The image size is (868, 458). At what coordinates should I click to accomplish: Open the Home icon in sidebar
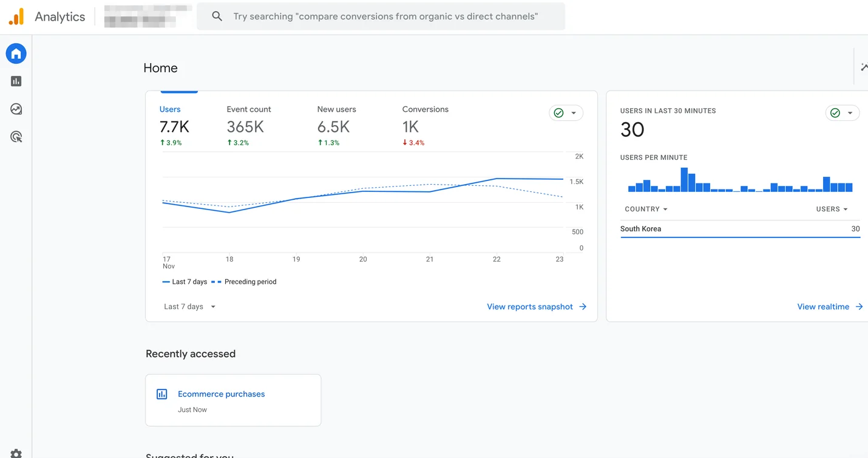click(x=16, y=53)
